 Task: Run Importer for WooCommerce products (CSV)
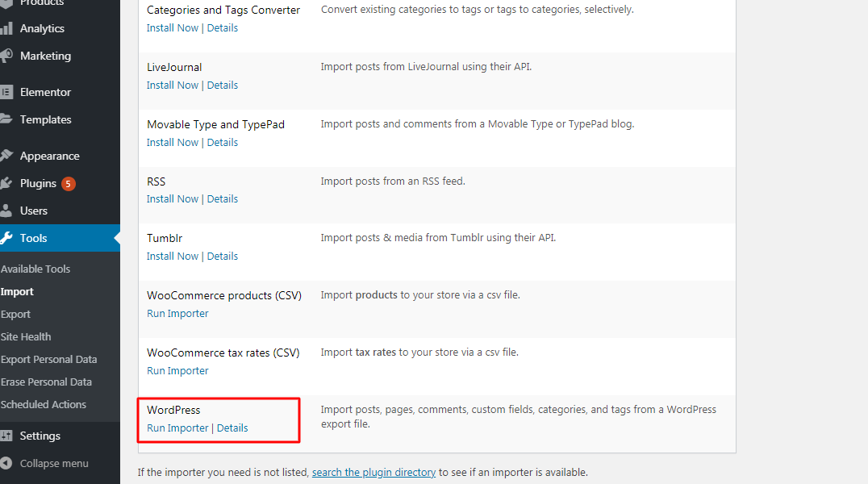(177, 314)
